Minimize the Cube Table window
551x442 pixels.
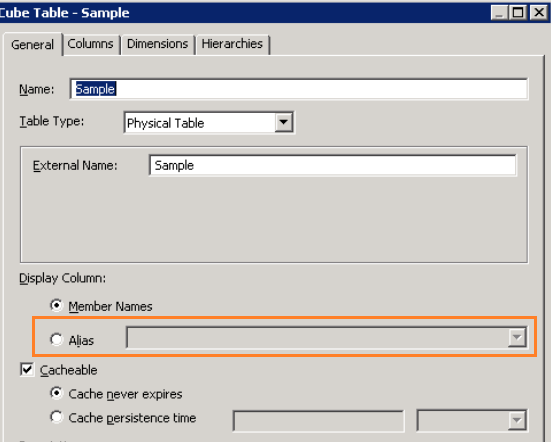tap(499, 13)
